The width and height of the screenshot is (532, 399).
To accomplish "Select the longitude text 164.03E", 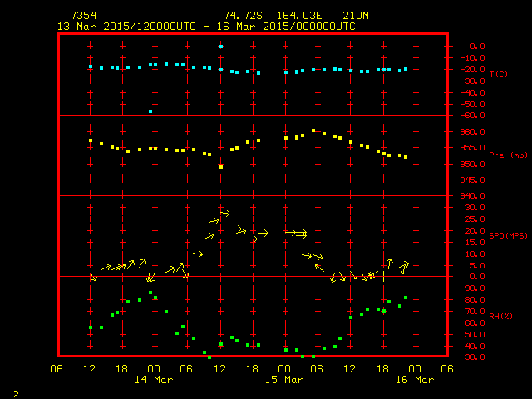I will [x=299, y=16].
